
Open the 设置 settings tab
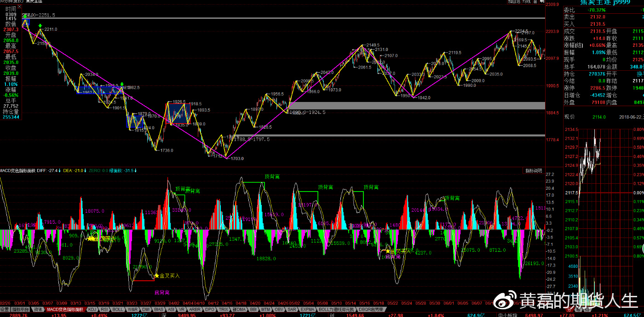[x=5, y=310]
